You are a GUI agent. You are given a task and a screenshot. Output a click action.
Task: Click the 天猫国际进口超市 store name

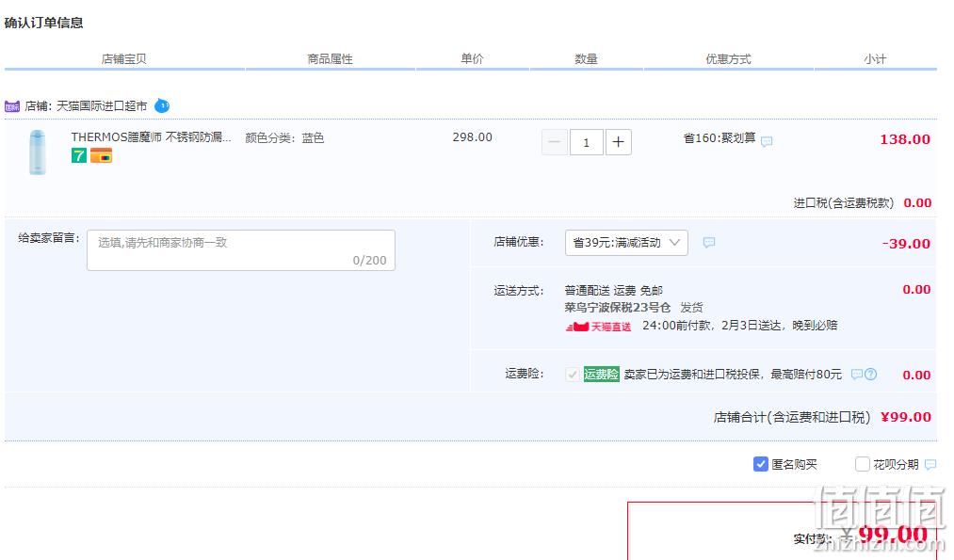point(102,105)
